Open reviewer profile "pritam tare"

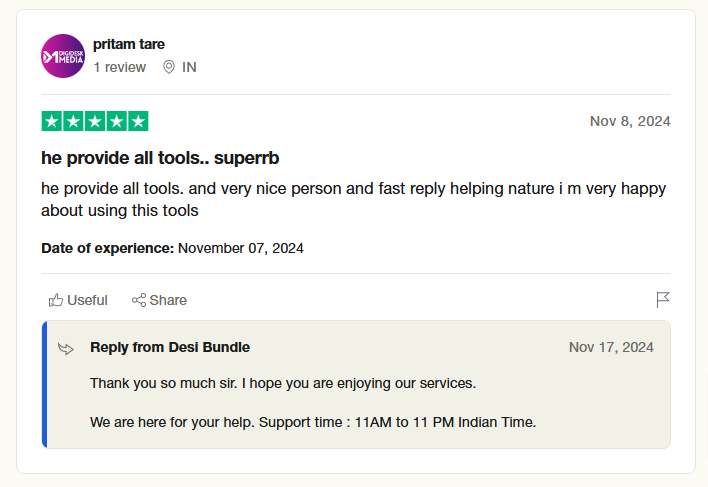(x=129, y=44)
